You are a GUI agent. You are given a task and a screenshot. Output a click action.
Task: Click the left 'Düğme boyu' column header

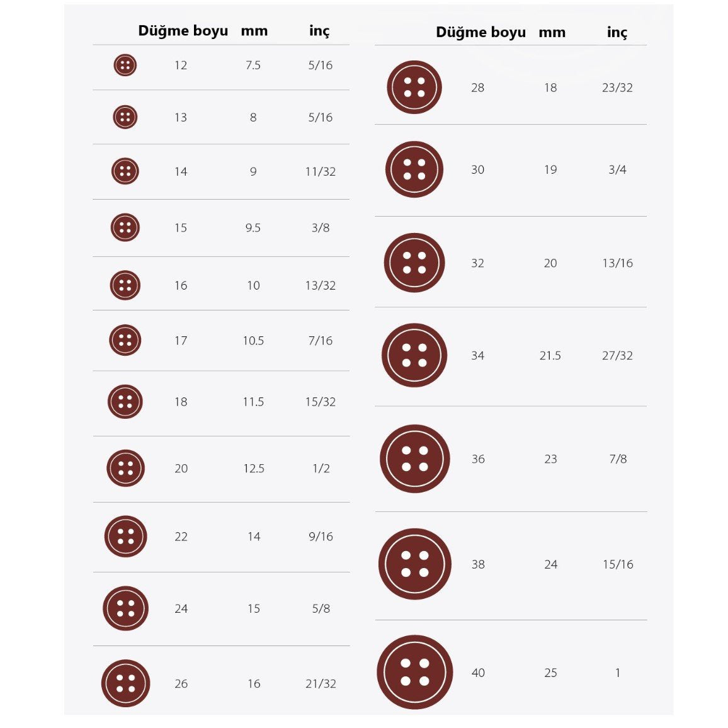point(183,31)
